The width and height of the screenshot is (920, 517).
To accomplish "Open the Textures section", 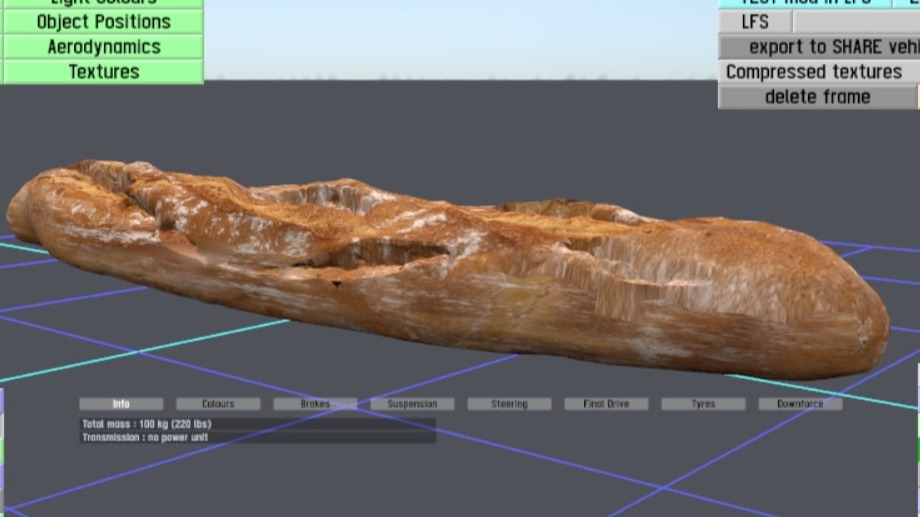I will [x=104, y=72].
